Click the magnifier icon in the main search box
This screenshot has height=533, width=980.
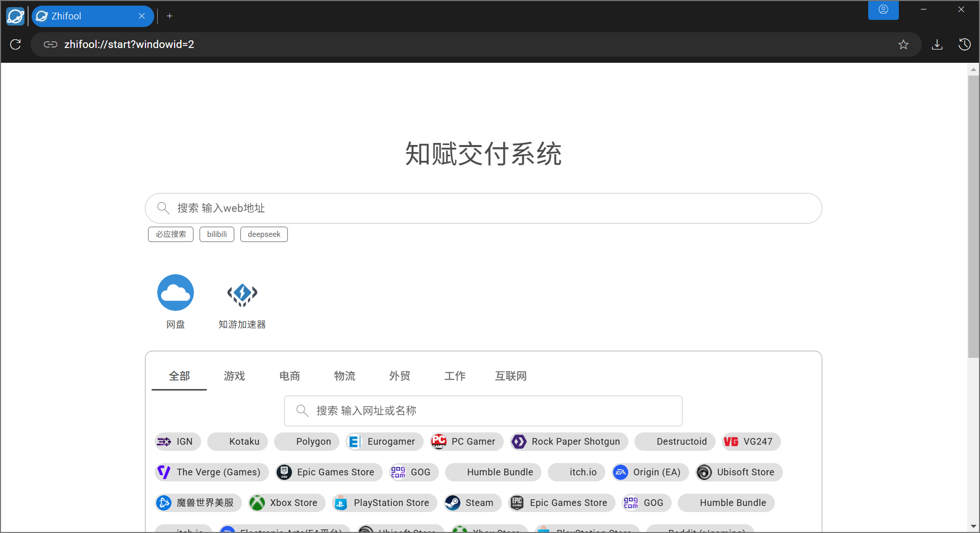pyautogui.click(x=163, y=208)
